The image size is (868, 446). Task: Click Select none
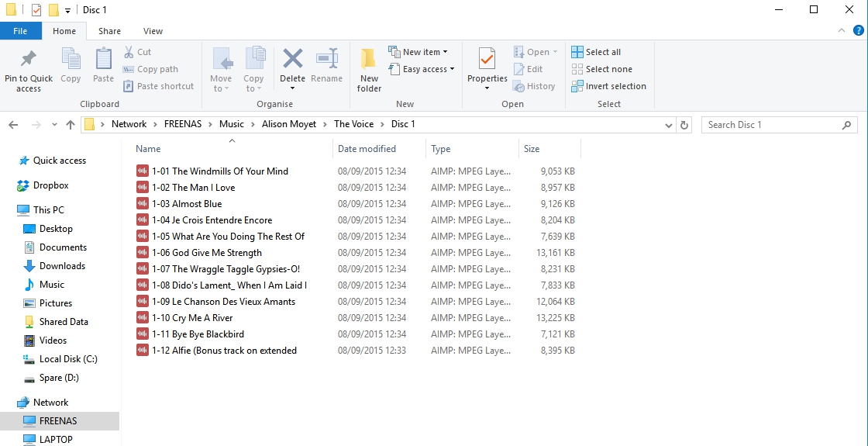point(601,69)
